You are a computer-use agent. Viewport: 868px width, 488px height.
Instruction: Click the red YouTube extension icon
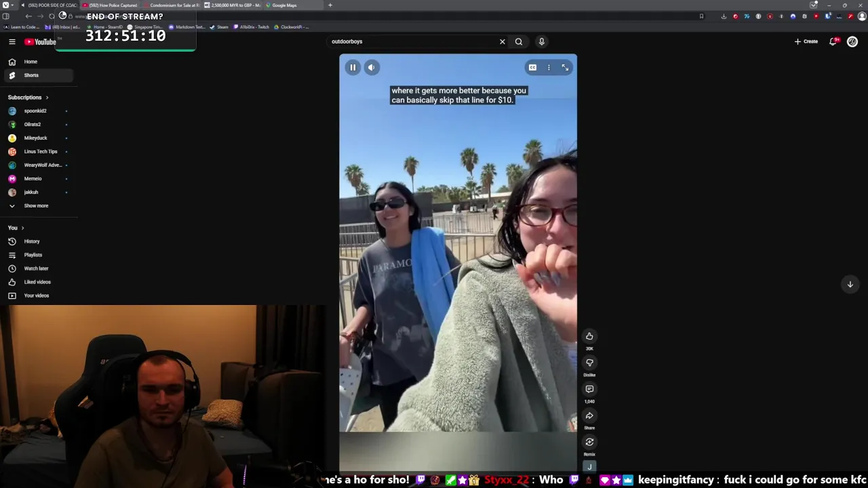click(816, 16)
